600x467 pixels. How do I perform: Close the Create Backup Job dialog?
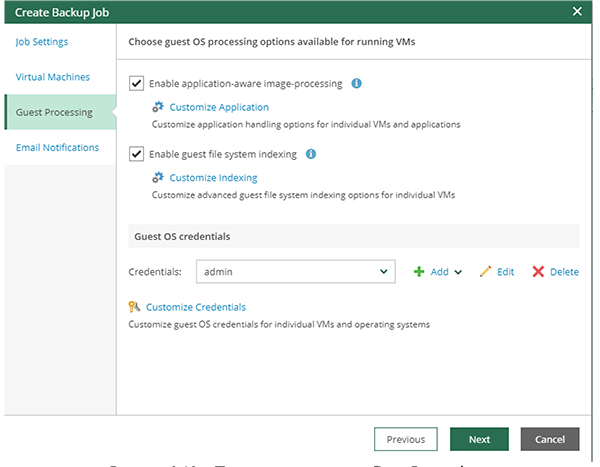pos(577,11)
